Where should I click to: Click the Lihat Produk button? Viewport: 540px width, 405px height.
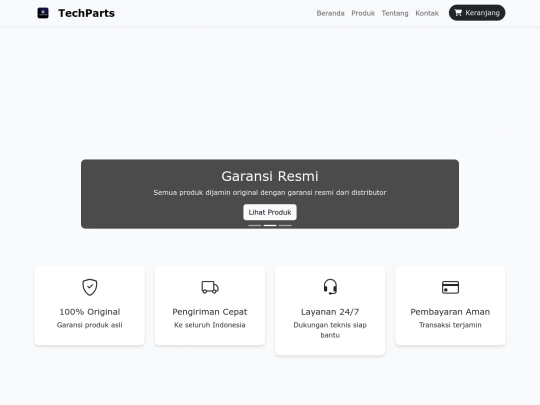tap(270, 212)
